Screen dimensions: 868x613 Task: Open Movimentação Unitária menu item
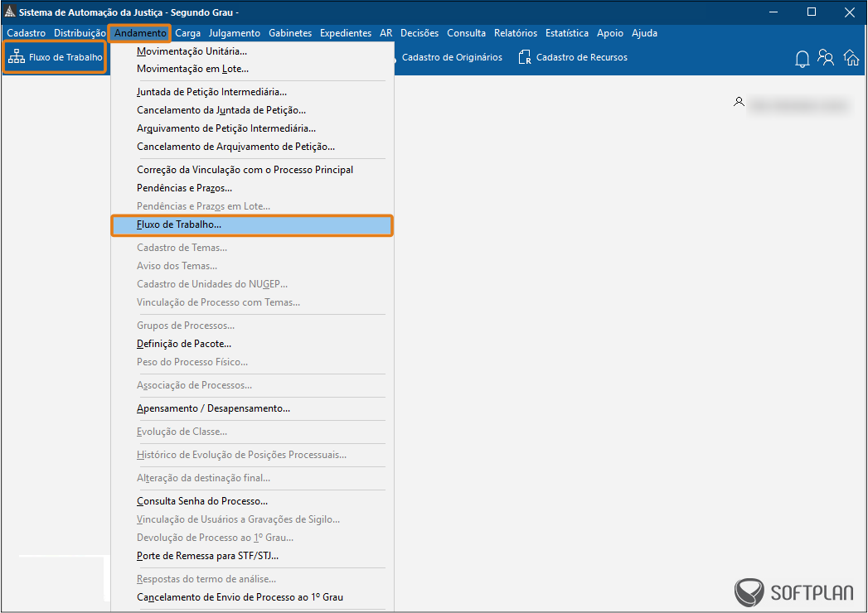click(x=192, y=51)
